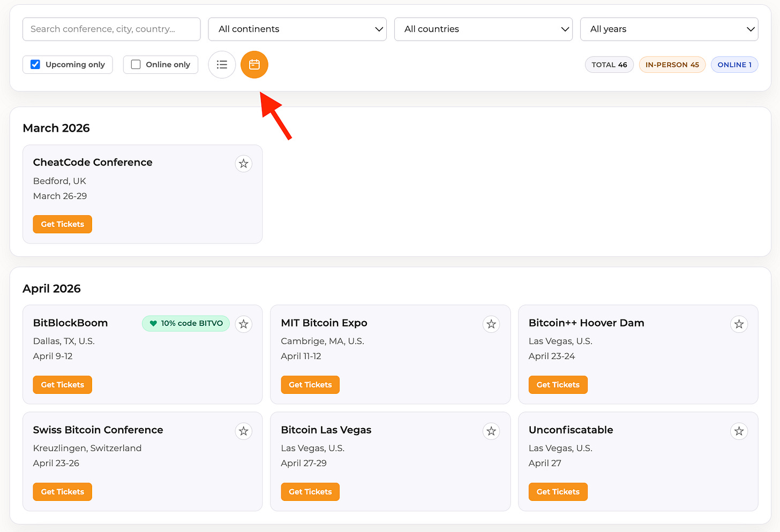
Task: Star the BitBlockBoom conference
Action: click(244, 324)
